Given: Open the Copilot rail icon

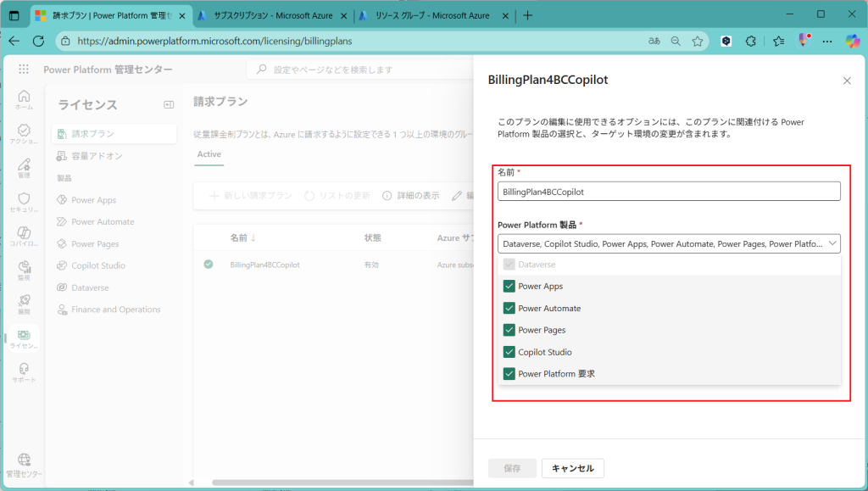Looking at the screenshot, I should coord(24,237).
